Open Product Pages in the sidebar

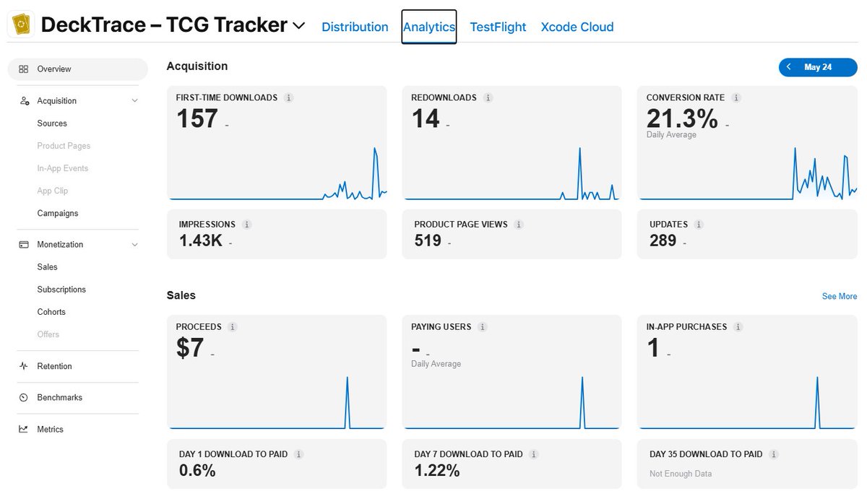[64, 146]
